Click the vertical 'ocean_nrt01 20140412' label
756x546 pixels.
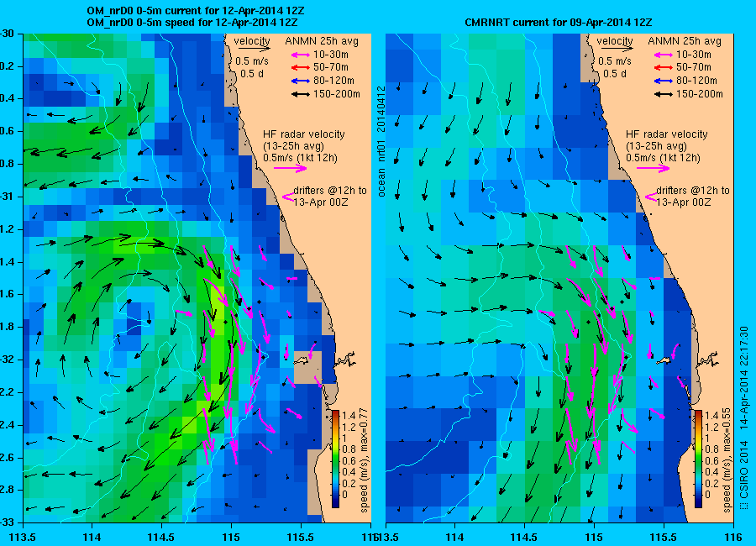click(x=381, y=141)
